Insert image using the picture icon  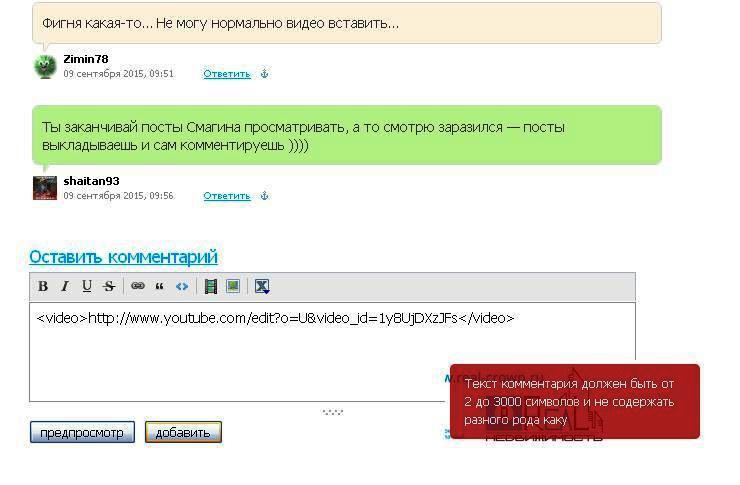click(x=233, y=287)
